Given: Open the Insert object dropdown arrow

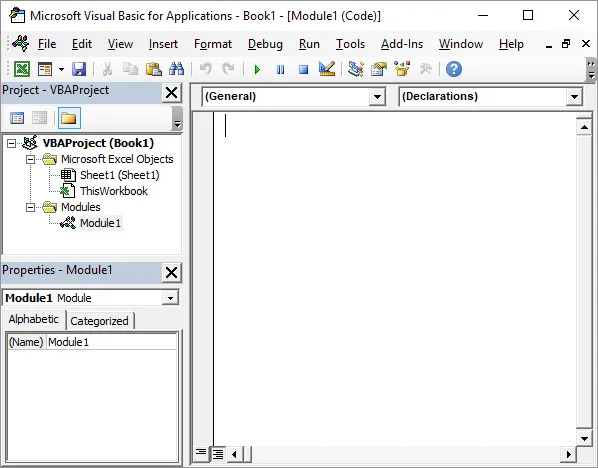Looking at the screenshot, I should click(61, 69).
